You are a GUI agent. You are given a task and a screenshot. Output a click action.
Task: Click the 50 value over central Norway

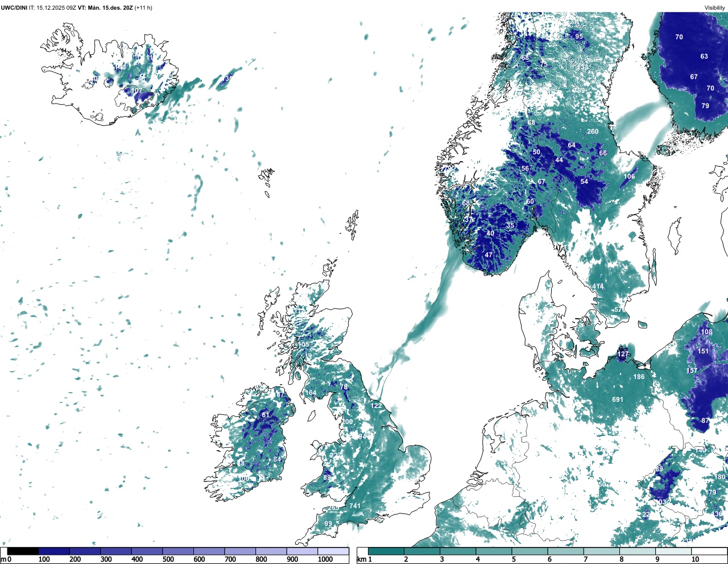coord(536,152)
